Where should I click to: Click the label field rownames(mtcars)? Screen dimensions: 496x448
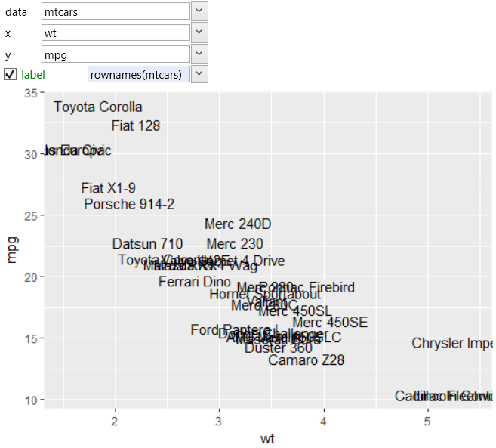coord(139,74)
